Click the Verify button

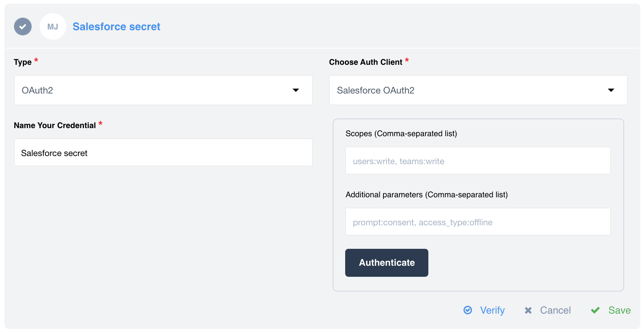pyautogui.click(x=484, y=310)
